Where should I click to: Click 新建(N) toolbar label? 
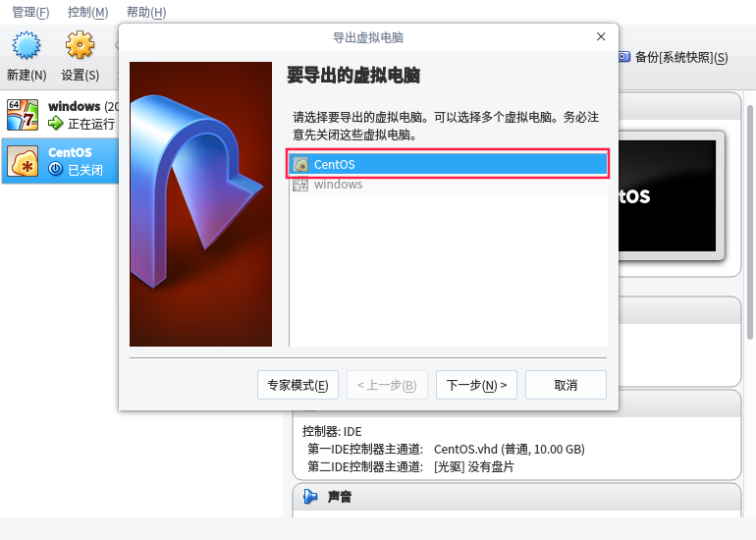27,76
